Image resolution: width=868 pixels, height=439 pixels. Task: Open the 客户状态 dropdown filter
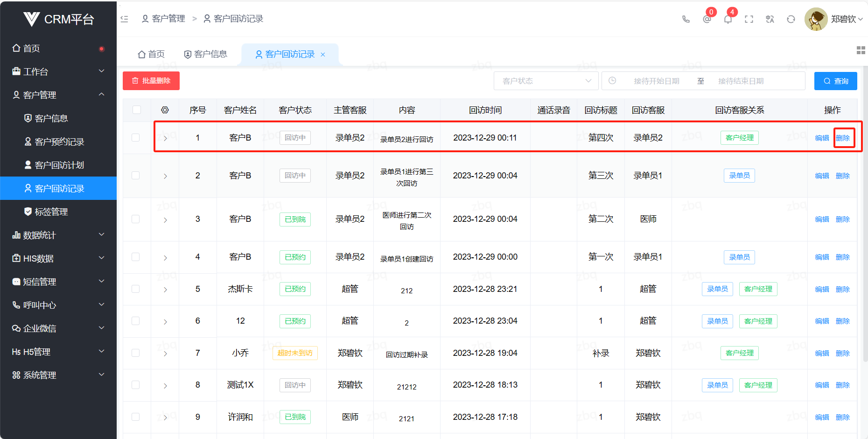coord(546,81)
